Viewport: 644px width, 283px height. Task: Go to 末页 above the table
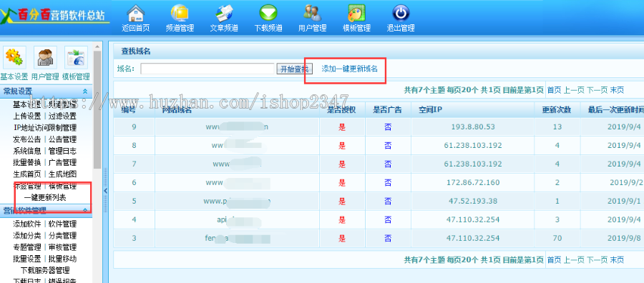click(617, 90)
